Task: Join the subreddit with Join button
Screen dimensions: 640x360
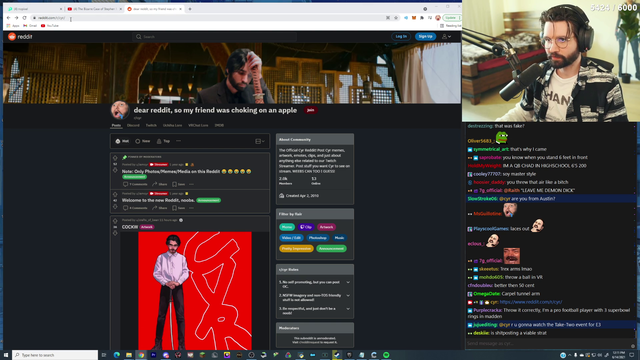Action: [311, 110]
